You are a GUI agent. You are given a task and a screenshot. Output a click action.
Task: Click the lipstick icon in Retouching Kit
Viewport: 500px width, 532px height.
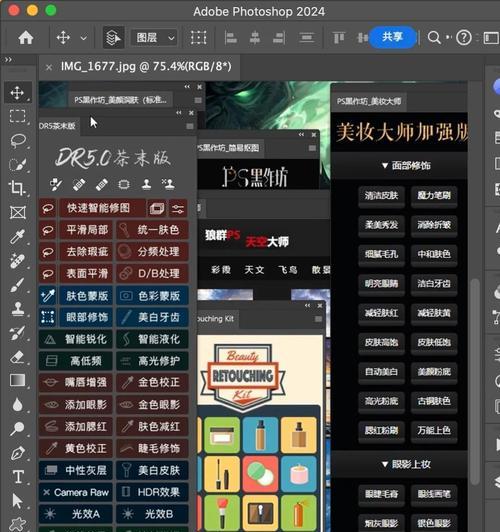click(222, 514)
